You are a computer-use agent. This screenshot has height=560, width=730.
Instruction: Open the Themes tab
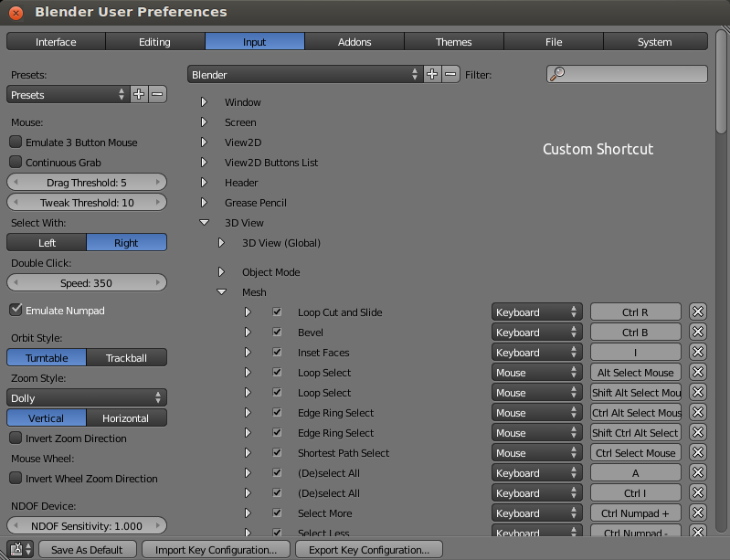454,41
